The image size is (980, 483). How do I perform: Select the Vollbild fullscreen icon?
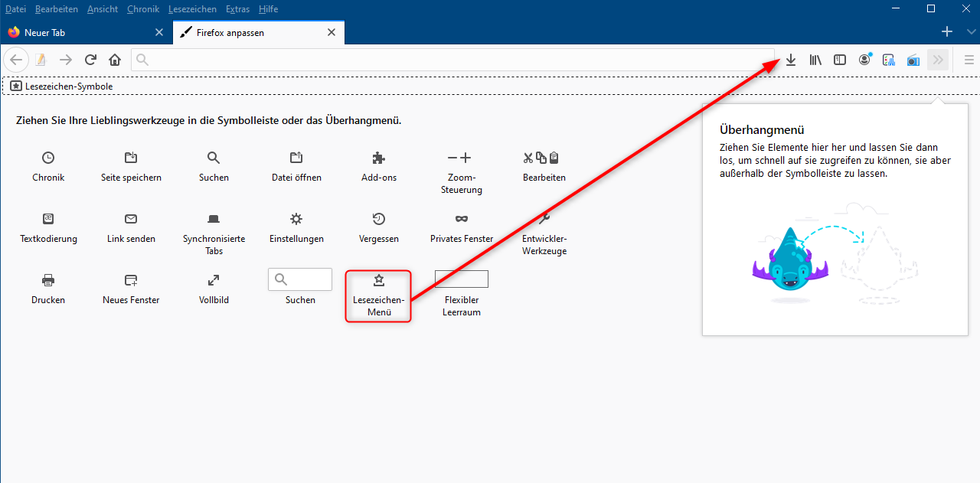214,280
